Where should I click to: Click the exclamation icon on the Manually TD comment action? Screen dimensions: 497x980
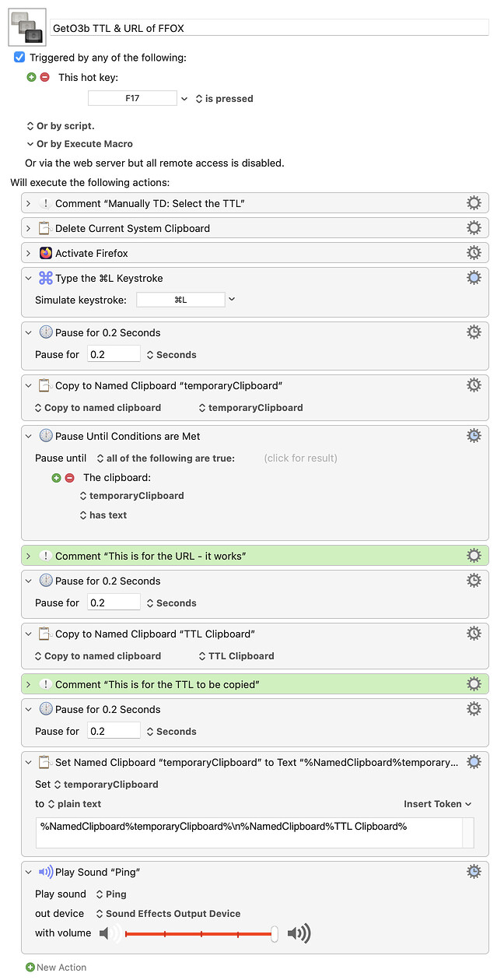point(45,202)
